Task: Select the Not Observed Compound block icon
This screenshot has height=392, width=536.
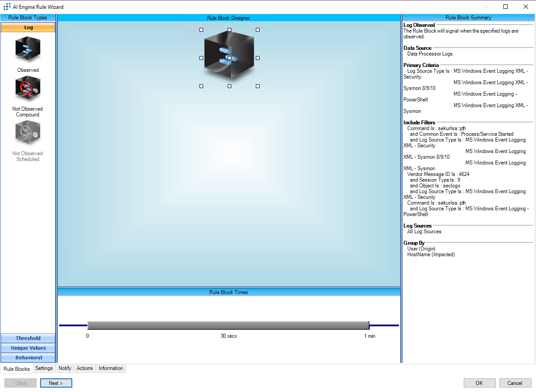Action: pos(28,88)
